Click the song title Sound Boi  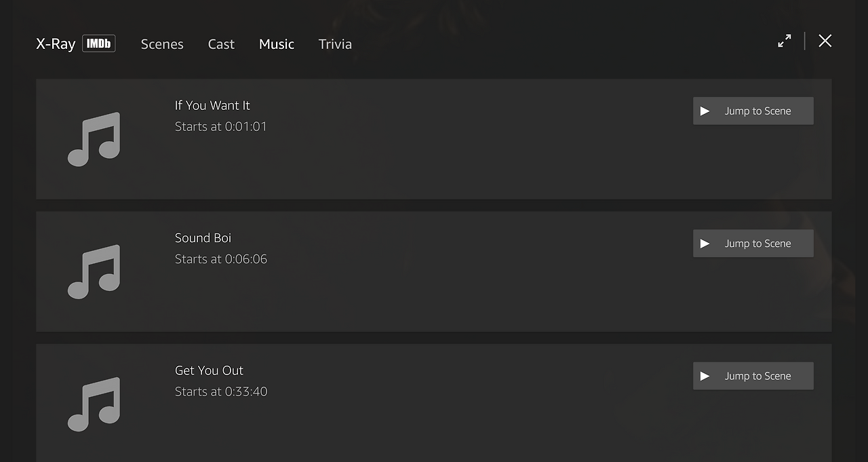[x=203, y=237]
